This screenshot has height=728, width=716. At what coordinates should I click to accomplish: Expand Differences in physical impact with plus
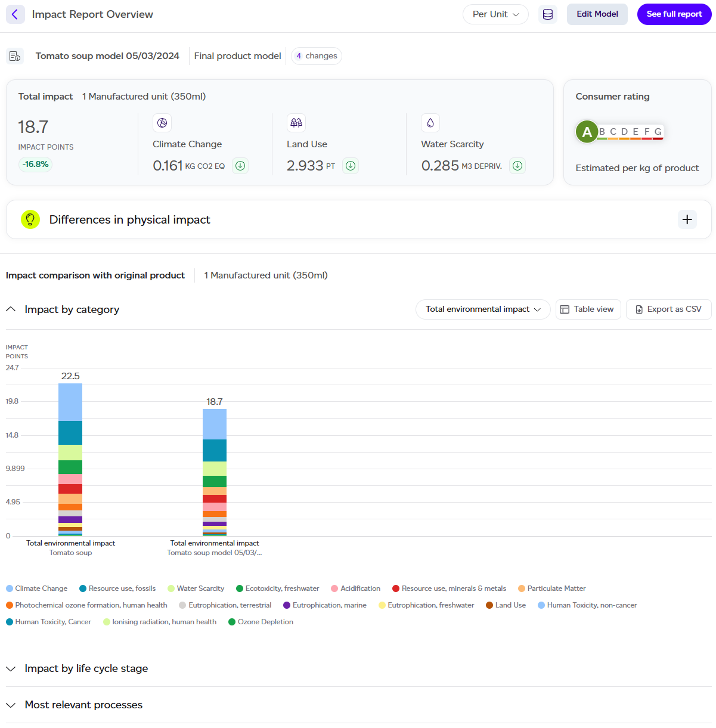point(687,219)
